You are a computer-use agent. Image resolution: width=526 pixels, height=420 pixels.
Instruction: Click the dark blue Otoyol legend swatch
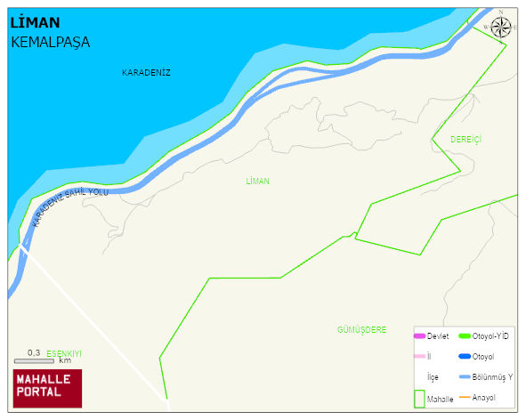465,357
